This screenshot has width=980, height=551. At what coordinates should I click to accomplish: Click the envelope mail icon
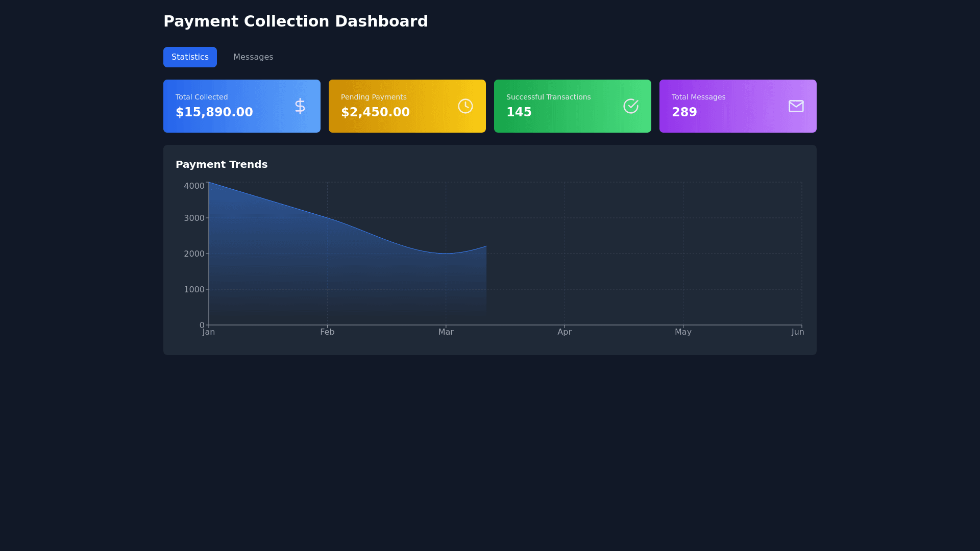[796, 106]
